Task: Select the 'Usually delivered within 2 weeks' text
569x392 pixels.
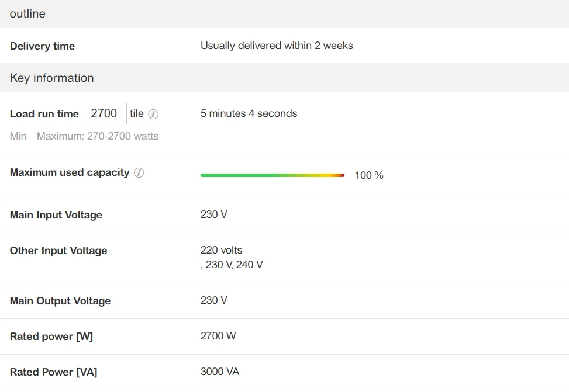Action: click(x=277, y=46)
